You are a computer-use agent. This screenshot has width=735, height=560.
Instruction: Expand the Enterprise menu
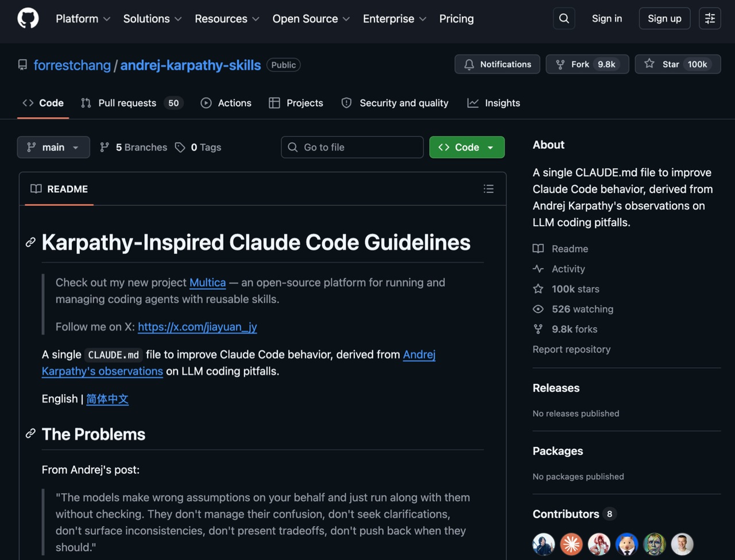[x=394, y=18]
